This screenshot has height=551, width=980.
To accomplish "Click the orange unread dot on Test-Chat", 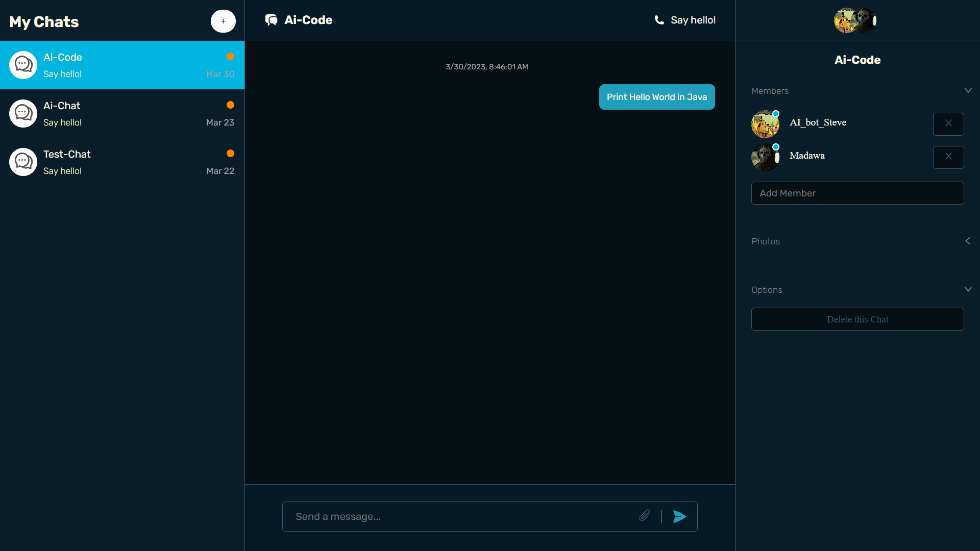I will point(230,154).
